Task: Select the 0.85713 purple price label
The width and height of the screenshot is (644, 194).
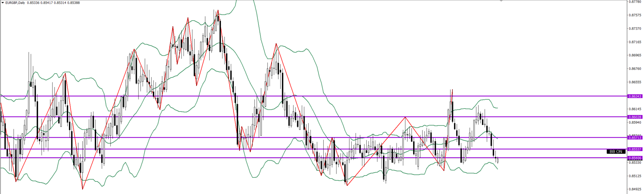Action: 635,138
